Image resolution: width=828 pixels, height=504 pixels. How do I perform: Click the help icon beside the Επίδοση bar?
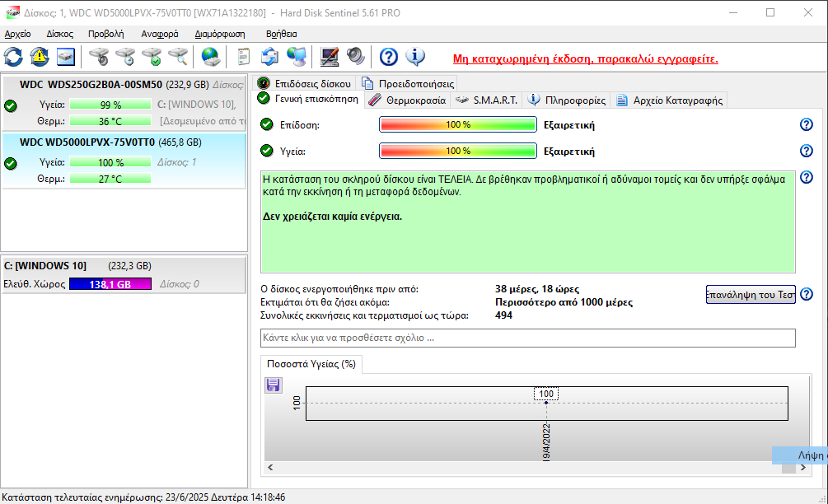[807, 124]
